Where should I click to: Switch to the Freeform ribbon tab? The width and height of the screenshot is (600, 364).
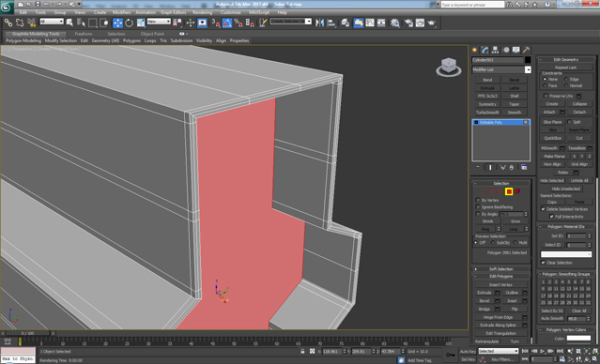(x=84, y=34)
